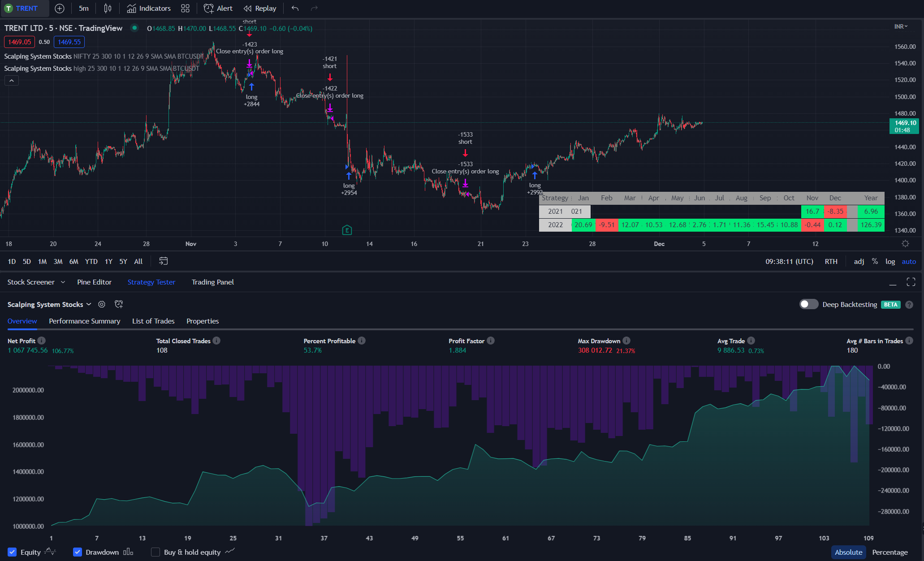Open the Pine Editor tab

coord(94,282)
